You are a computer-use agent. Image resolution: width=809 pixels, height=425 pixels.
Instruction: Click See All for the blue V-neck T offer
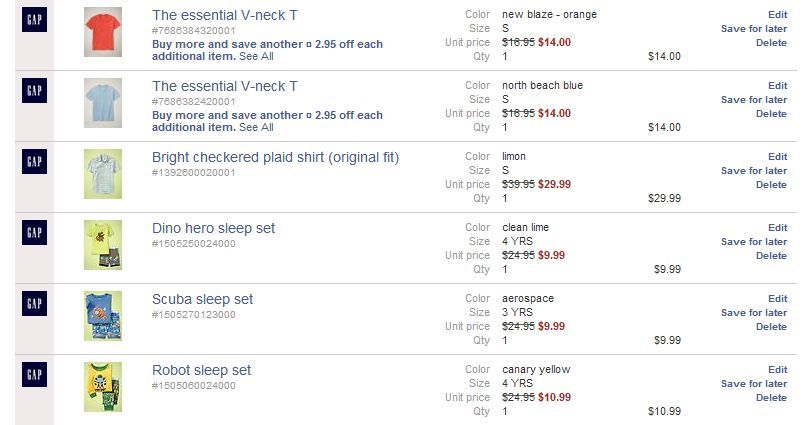coord(256,128)
